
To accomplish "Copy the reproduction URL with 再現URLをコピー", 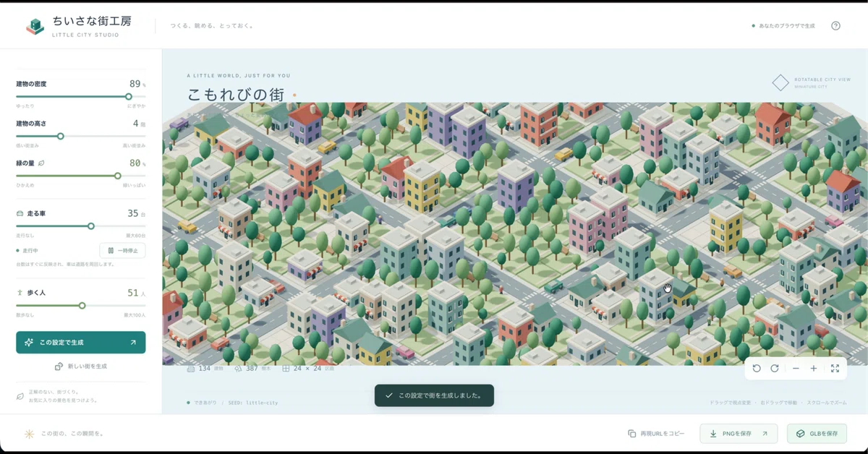I will 656,434.
